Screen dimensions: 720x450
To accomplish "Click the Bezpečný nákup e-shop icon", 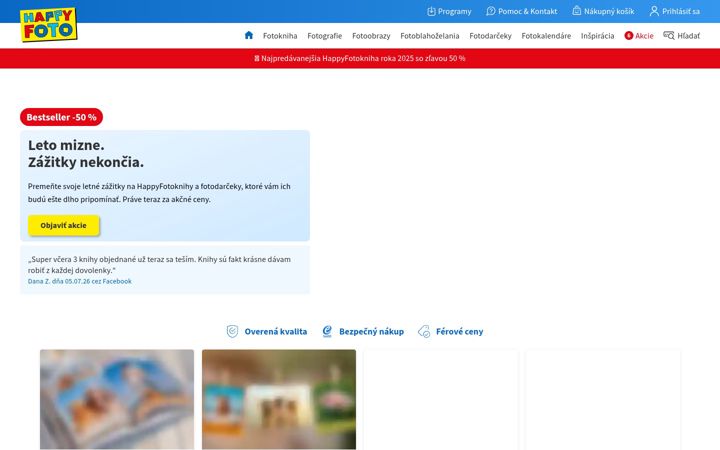I will point(327,331).
